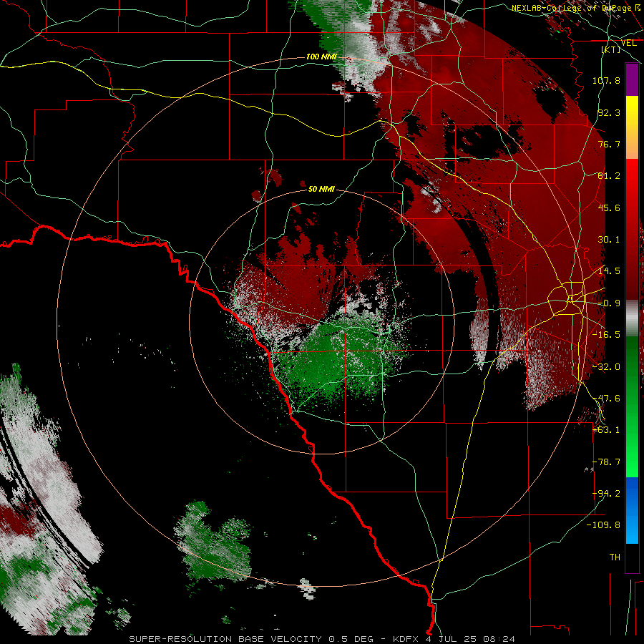Click the "TH" label on the legend
The width and height of the screenshot is (644, 644).
coord(615,557)
